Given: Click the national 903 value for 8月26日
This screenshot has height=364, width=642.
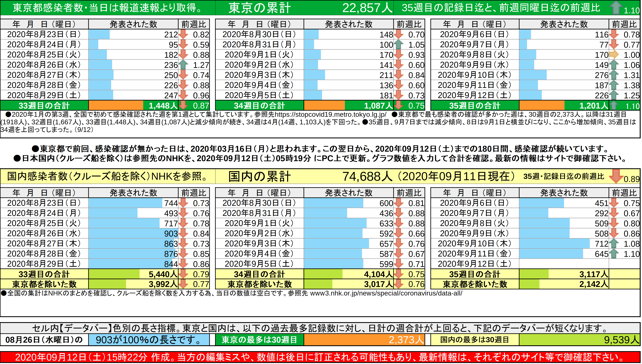Looking at the screenshot, I should (x=171, y=233).
